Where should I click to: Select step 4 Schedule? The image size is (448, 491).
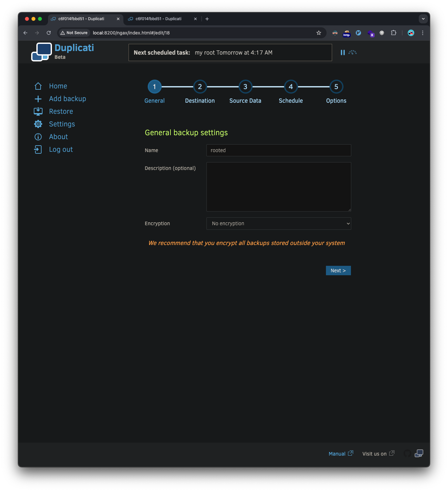[291, 87]
